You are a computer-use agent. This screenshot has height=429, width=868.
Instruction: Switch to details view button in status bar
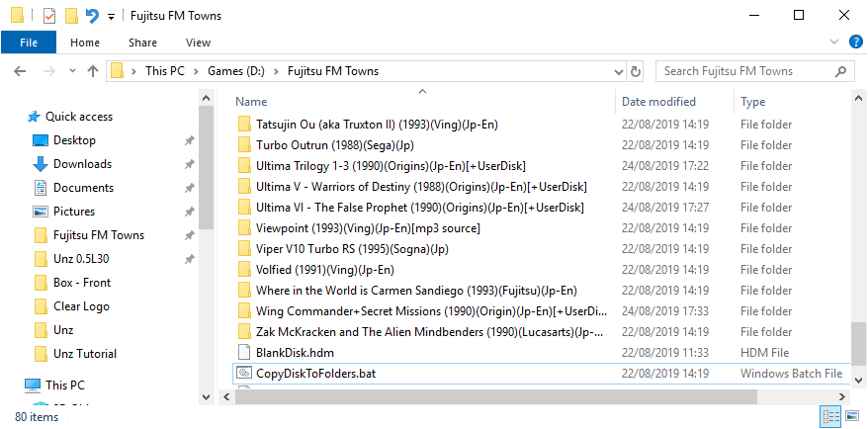(x=830, y=417)
